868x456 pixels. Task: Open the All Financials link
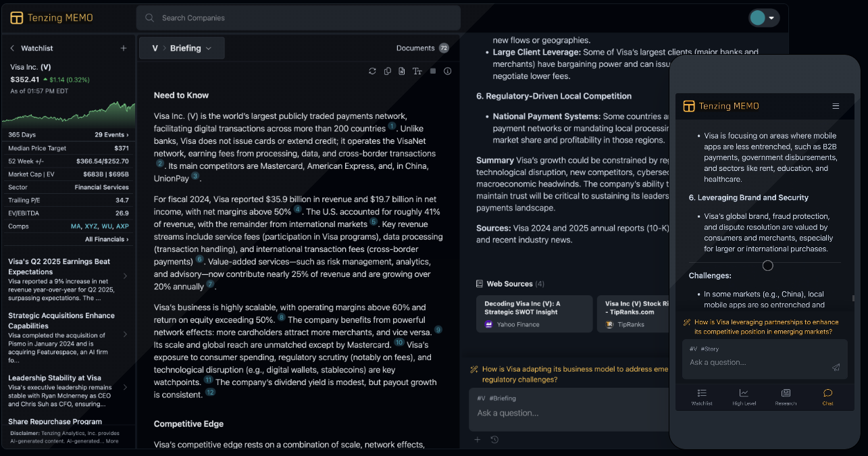(107, 239)
